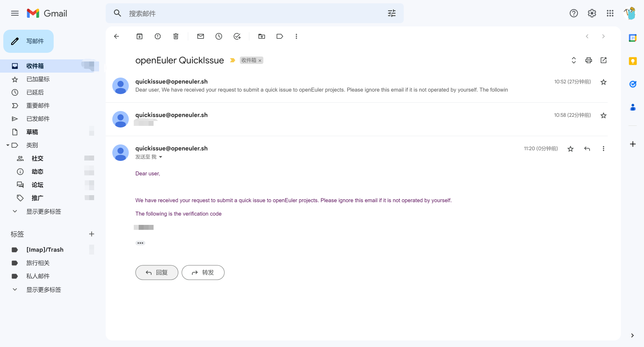Expand the trimmed content ellipsis

140,243
